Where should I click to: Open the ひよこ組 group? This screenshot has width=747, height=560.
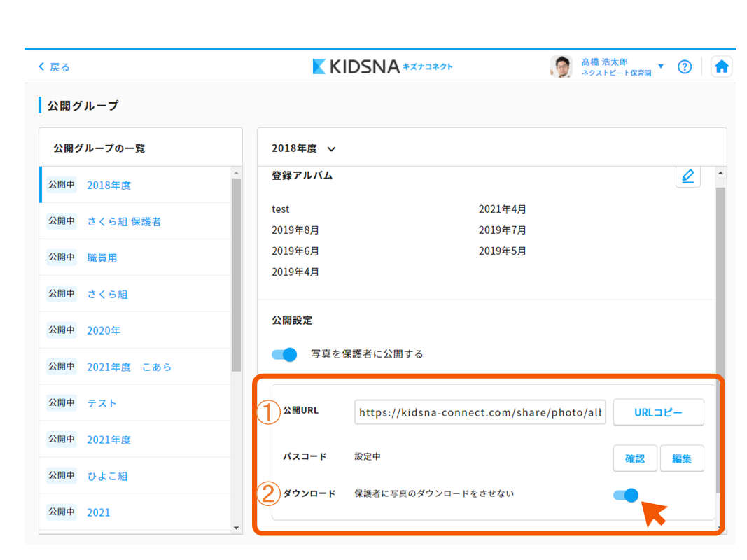(107, 477)
